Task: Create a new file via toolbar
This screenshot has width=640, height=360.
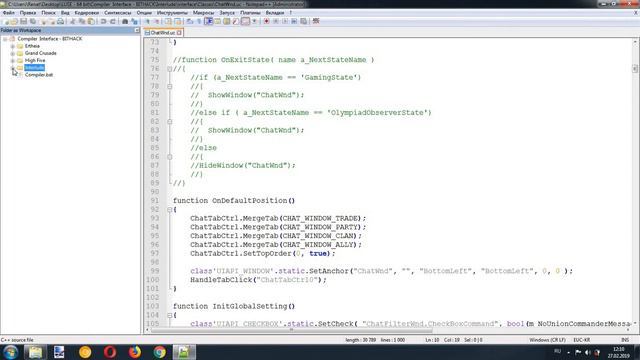Action: point(6,21)
